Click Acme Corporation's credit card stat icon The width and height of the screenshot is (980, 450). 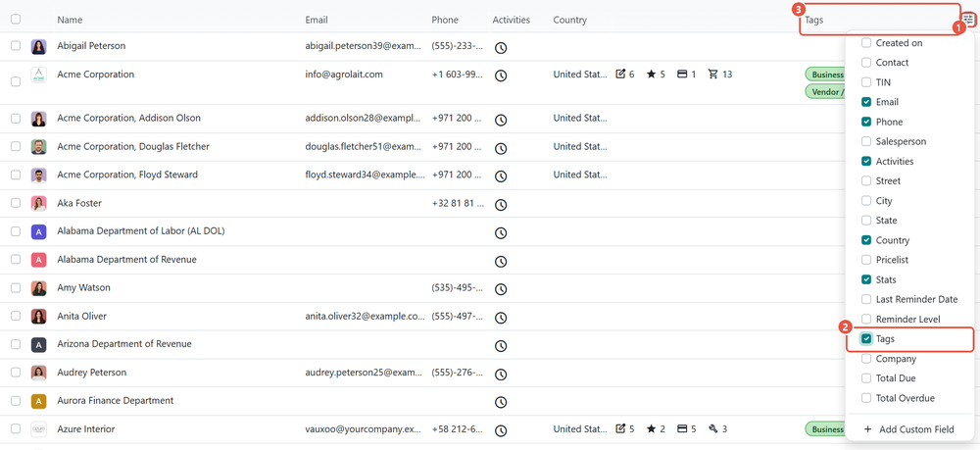point(682,75)
